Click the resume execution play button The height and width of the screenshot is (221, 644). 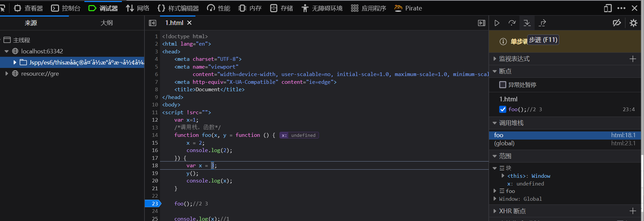[x=497, y=23]
